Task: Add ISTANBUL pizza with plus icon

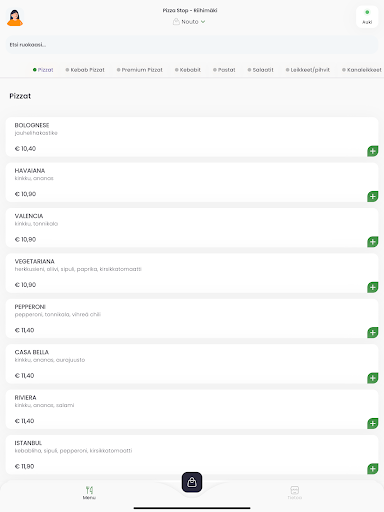Action: 373,469
